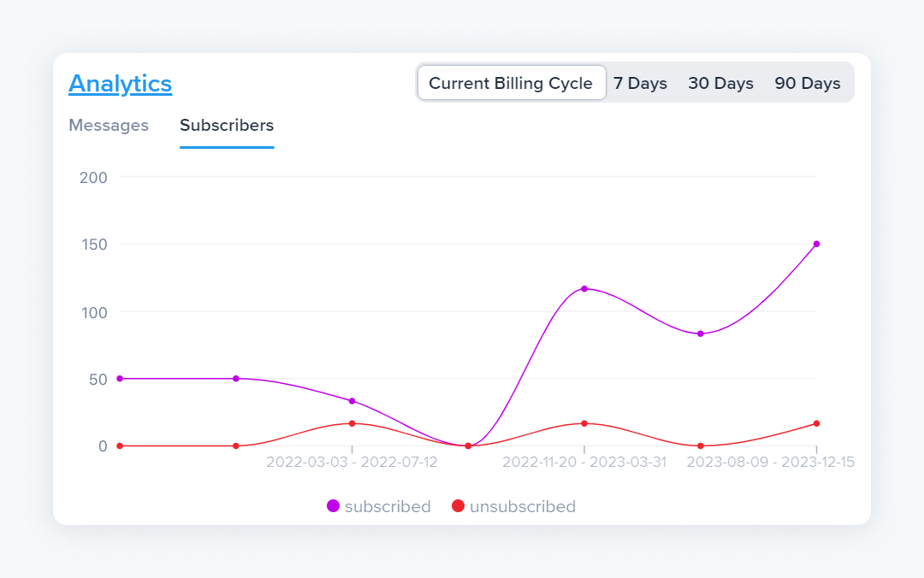Click the lowest point where both lines meet
This screenshot has width=924, height=578.
[468, 445]
